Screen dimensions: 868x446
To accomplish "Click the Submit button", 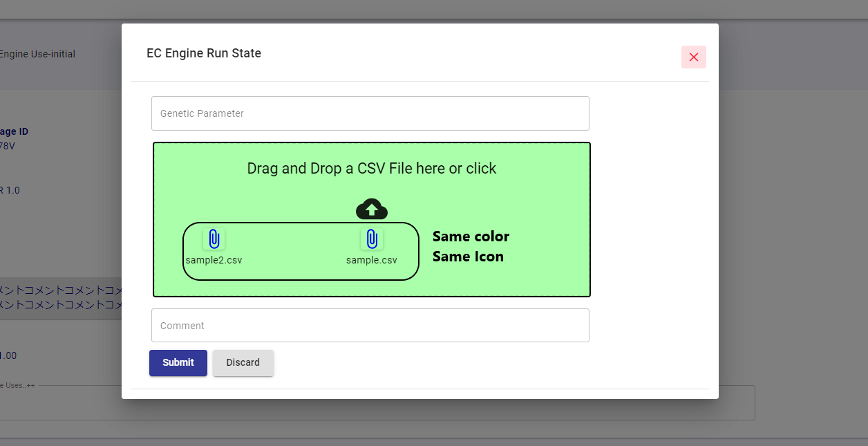I will point(178,362).
